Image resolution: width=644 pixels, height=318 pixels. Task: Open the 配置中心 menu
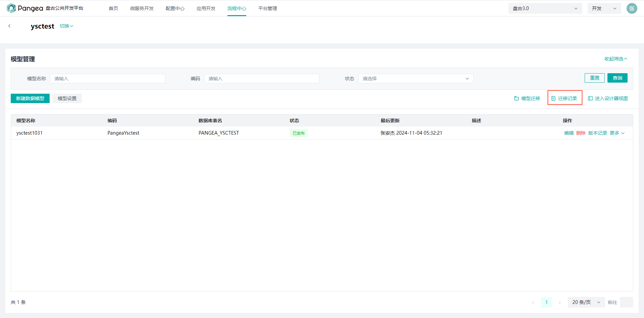[x=175, y=8]
